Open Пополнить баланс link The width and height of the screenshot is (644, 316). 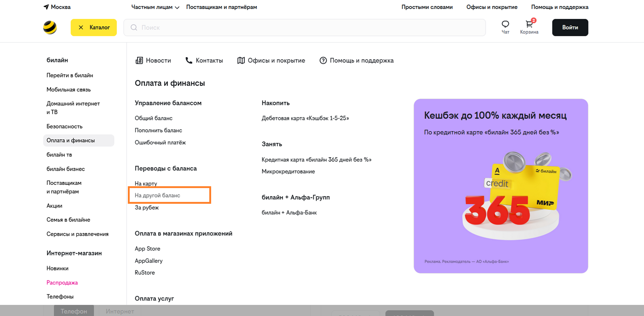(158, 130)
